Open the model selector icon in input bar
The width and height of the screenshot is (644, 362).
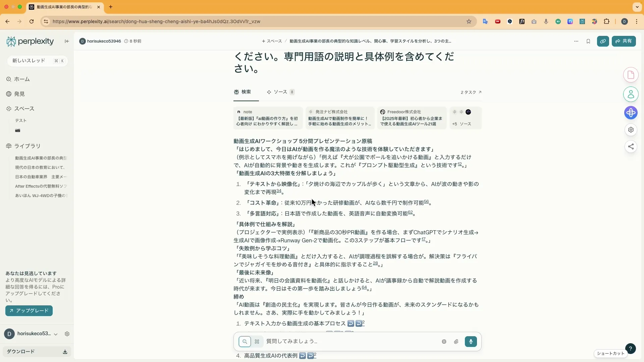[444, 342]
